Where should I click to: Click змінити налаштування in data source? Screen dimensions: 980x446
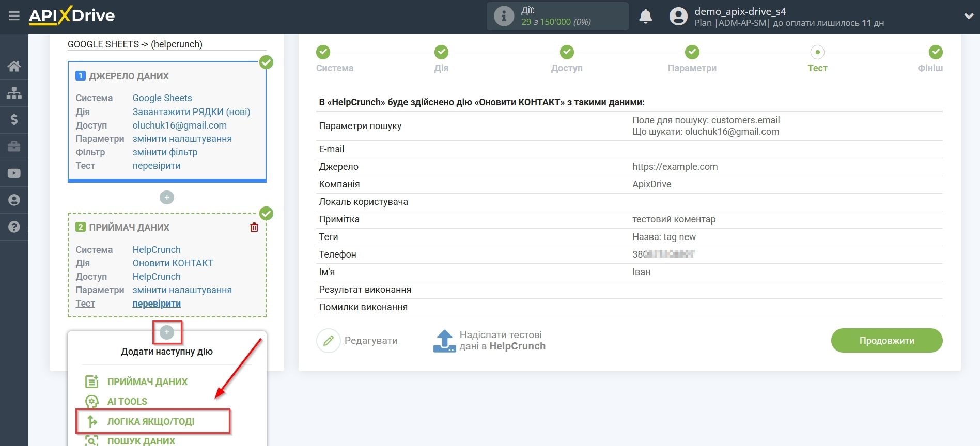tap(182, 139)
